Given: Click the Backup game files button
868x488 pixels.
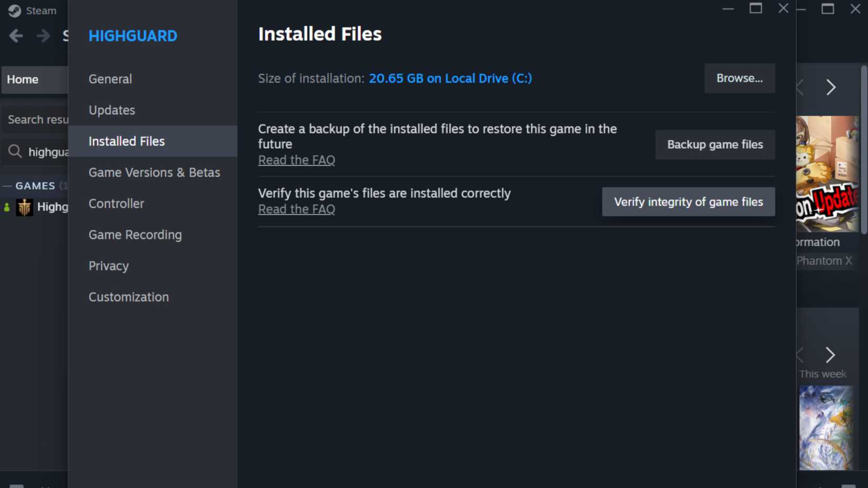Looking at the screenshot, I should point(714,144).
